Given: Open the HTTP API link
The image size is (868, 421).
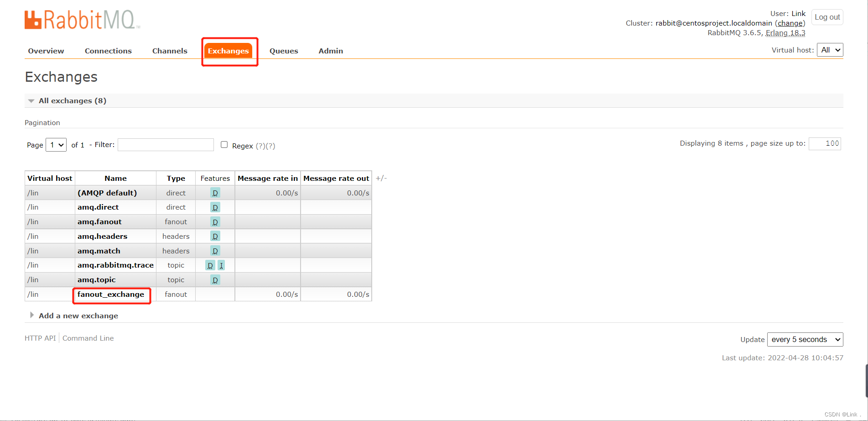Looking at the screenshot, I should pyautogui.click(x=40, y=338).
